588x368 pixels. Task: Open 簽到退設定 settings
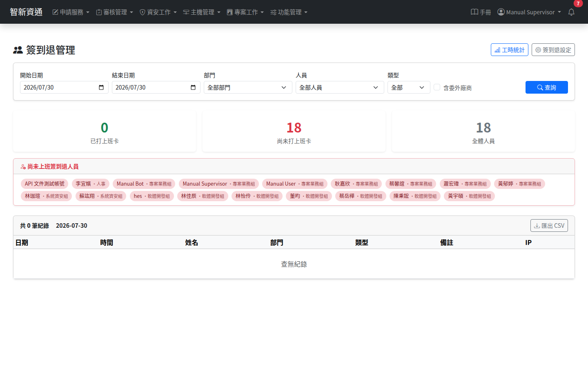553,50
